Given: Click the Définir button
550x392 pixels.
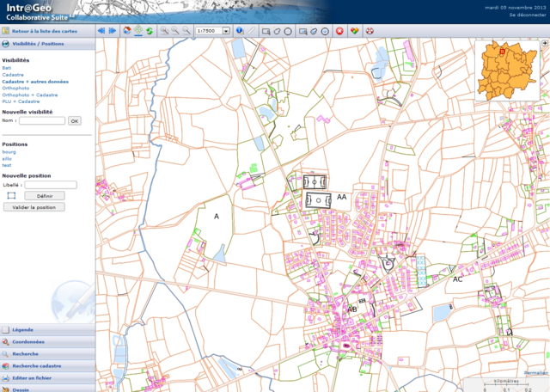Looking at the screenshot, I should (45, 196).
